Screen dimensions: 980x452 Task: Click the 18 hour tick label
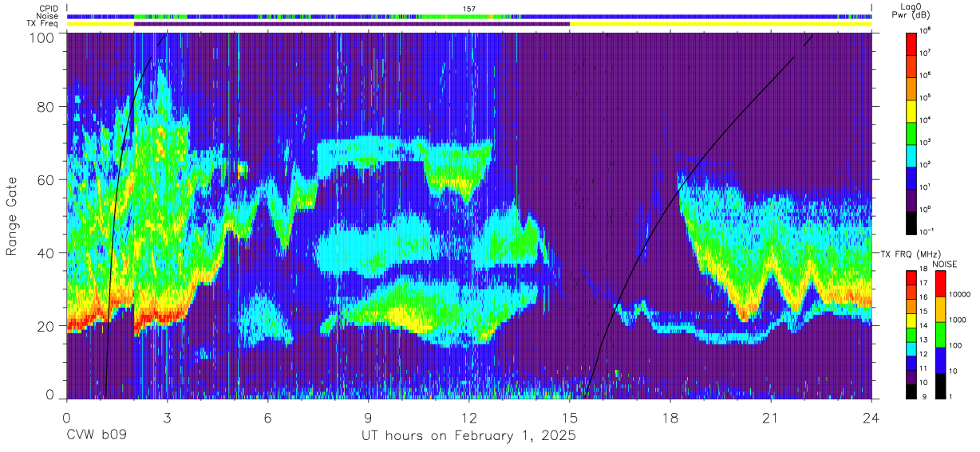(x=670, y=419)
